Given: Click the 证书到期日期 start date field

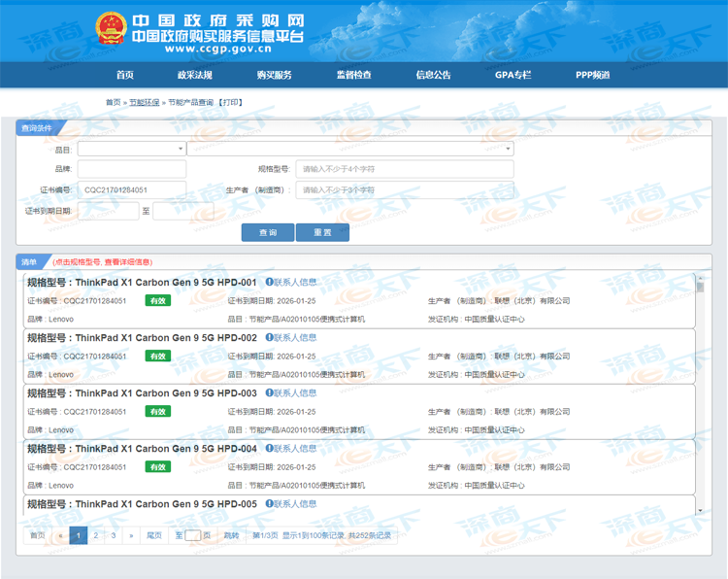Looking at the screenshot, I should pyautogui.click(x=108, y=211).
